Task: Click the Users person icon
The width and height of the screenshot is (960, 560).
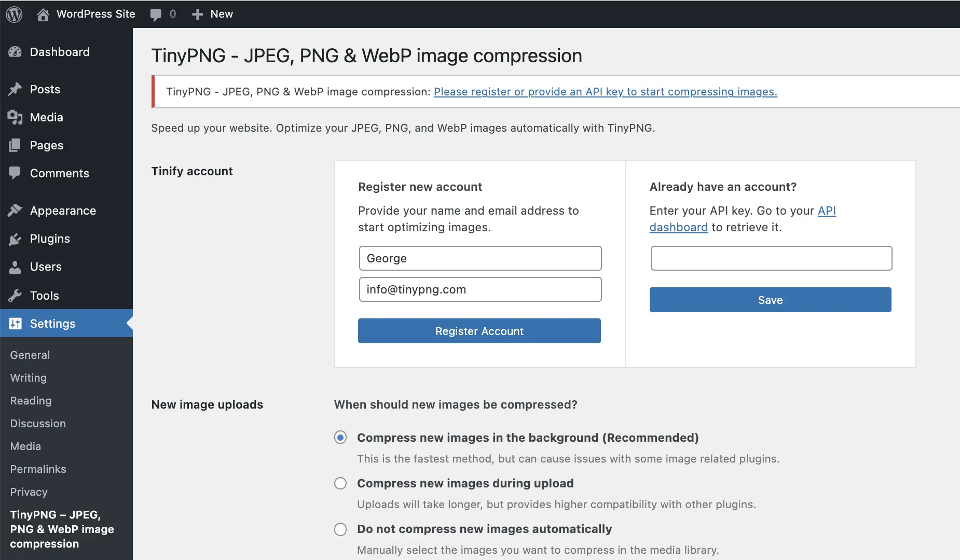Action: tap(15, 267)
